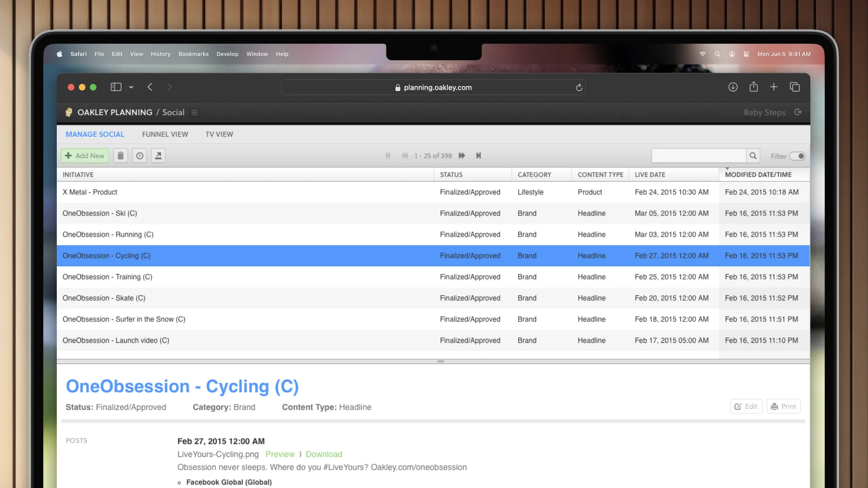This screenshot has height=488, width=868.
Task: Expand the sidebar dropdown chevron
Action: point(131,87)
